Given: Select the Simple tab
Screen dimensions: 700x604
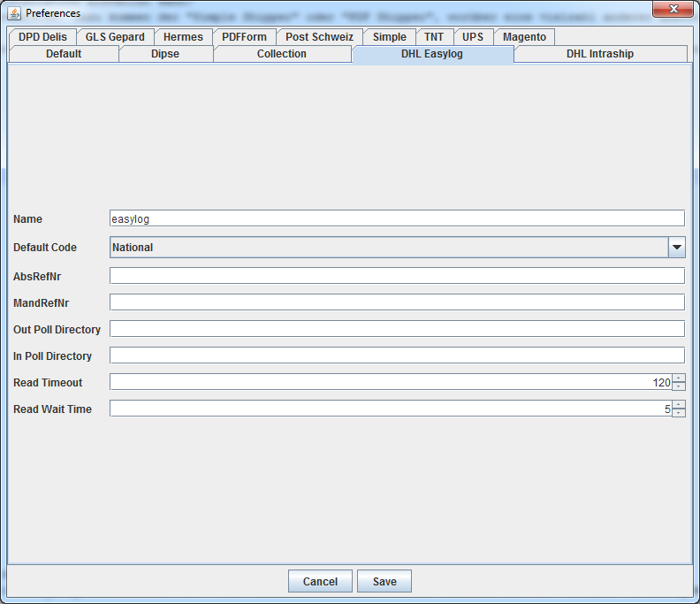Looking at the screenshot, I should pyautogui.click(x=390, y=36).
